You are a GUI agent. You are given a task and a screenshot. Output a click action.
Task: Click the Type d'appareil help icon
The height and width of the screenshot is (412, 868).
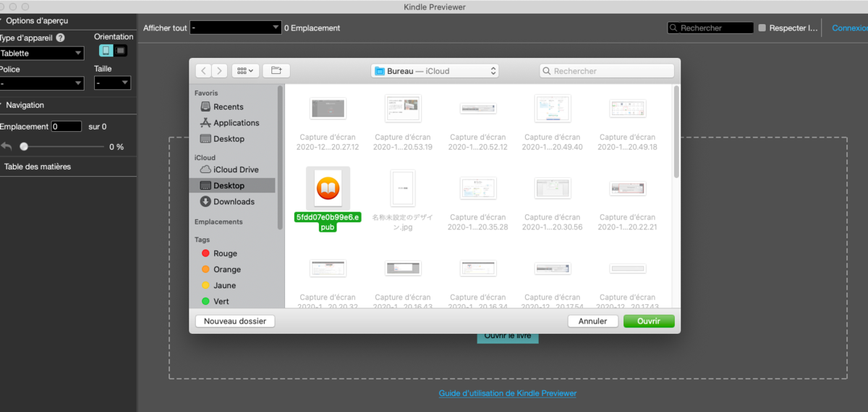click(60, 38)
